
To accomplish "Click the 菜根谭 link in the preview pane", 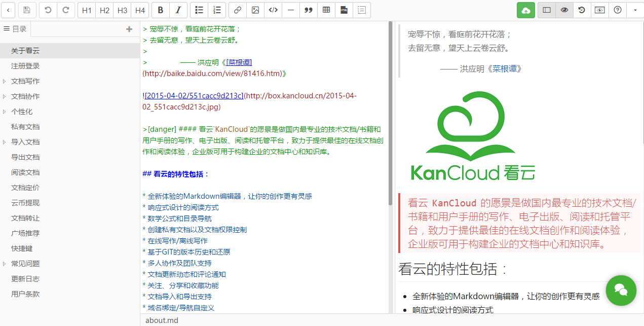I will click(x=505, y=68).
